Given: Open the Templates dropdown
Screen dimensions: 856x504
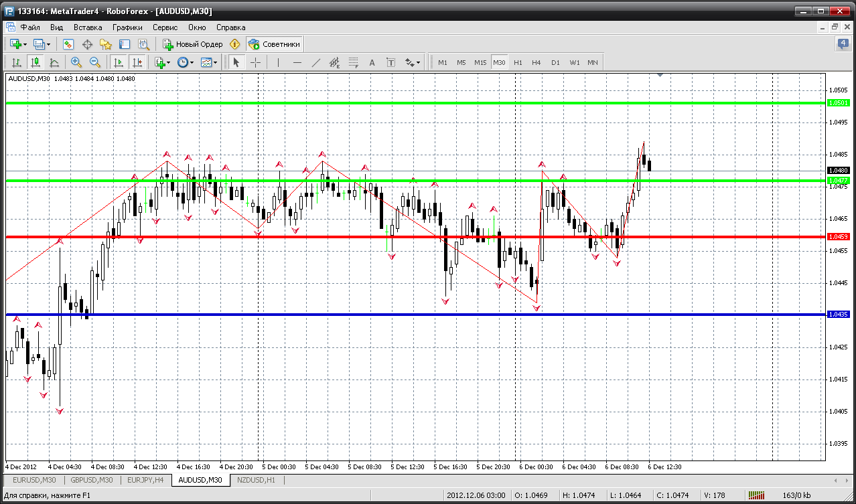Looking at the screenshot, I should pos(209,62).
